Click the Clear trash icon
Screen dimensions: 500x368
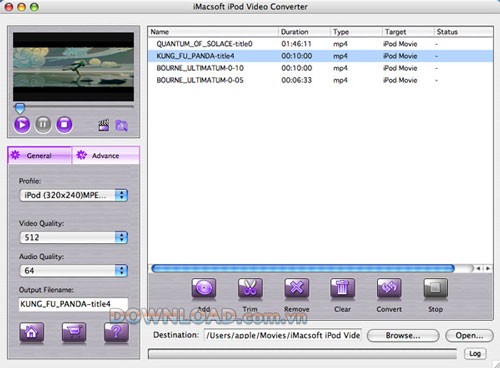coord(342,288)
